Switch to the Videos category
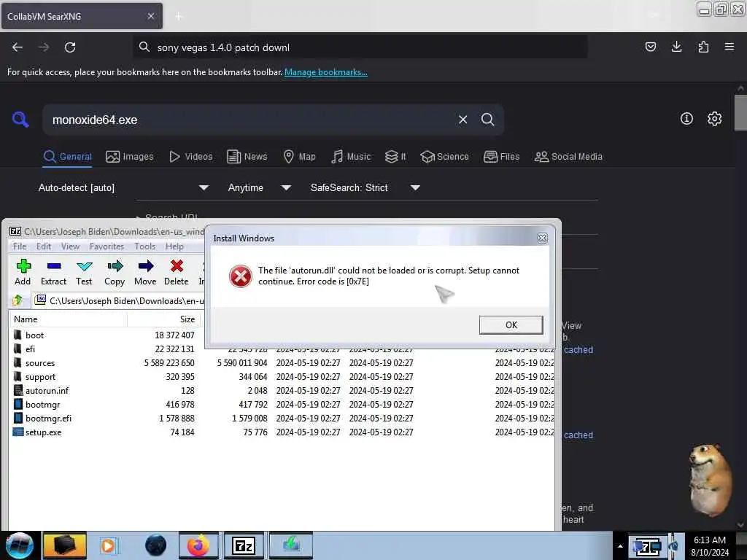747x560 pixels. coord(190,157)
